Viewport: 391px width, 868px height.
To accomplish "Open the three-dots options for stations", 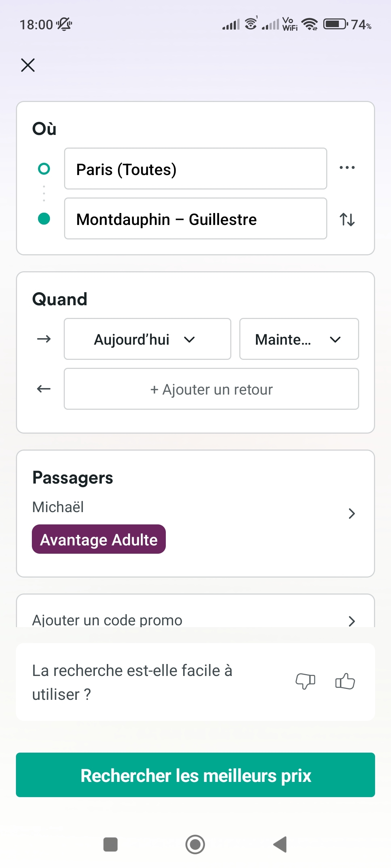I will [347, 167].
